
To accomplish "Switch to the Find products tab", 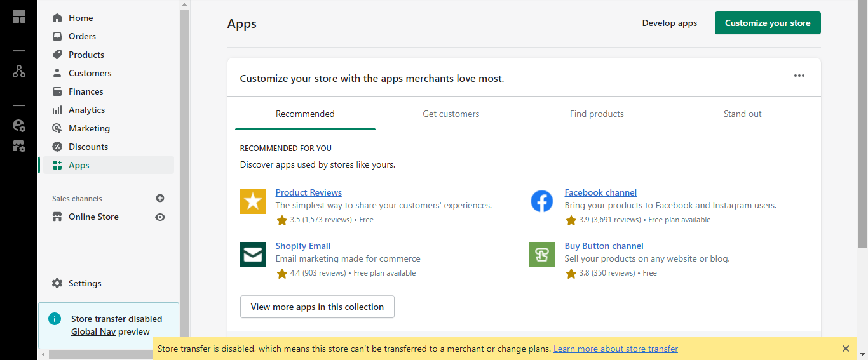I will click(x=597, y=114).
